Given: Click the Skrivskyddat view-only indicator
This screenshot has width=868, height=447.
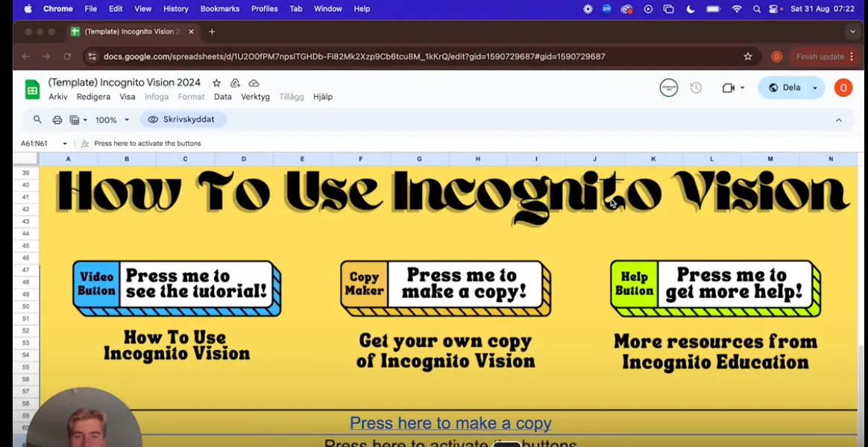Looking at the screenshot, I should pos(183,119).
